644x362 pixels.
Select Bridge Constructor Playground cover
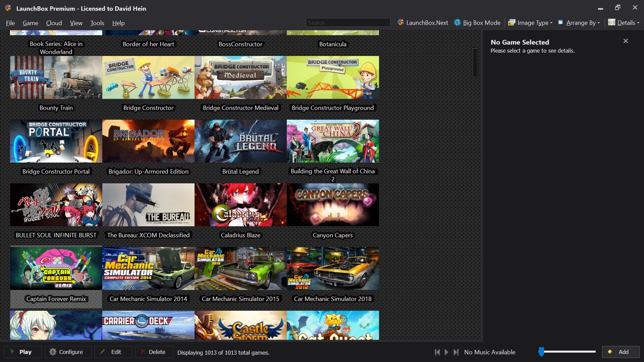[333, 77]
